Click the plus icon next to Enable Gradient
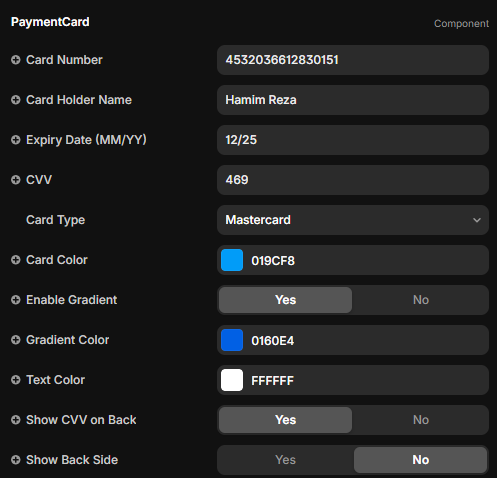 [x=15, y=300]
